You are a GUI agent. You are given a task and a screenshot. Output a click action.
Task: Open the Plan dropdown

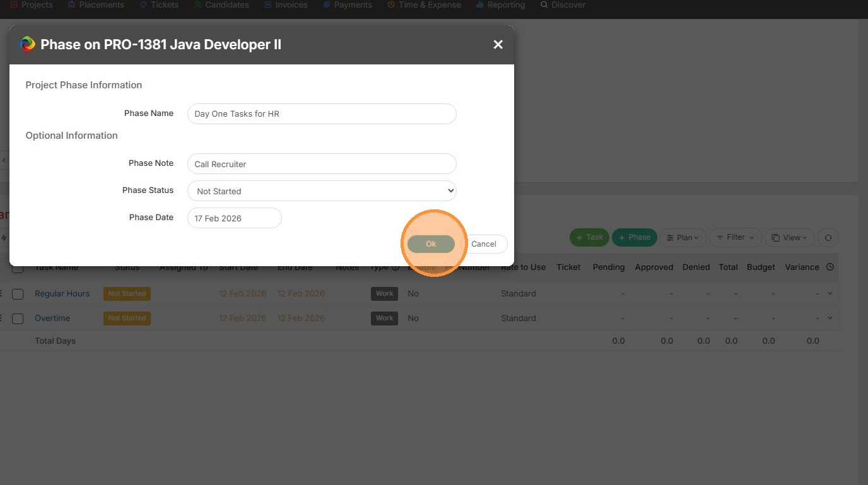[x=683, y=238]
